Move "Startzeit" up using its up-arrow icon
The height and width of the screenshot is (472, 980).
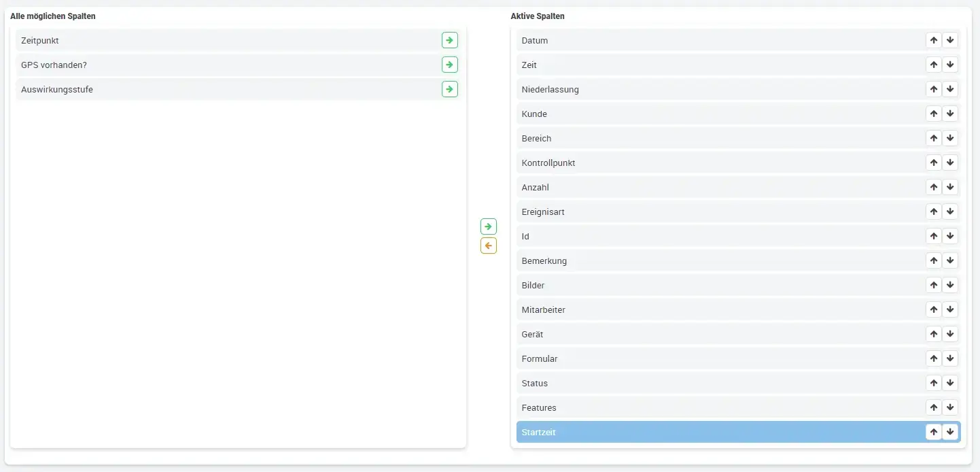[x=933, y=431]
